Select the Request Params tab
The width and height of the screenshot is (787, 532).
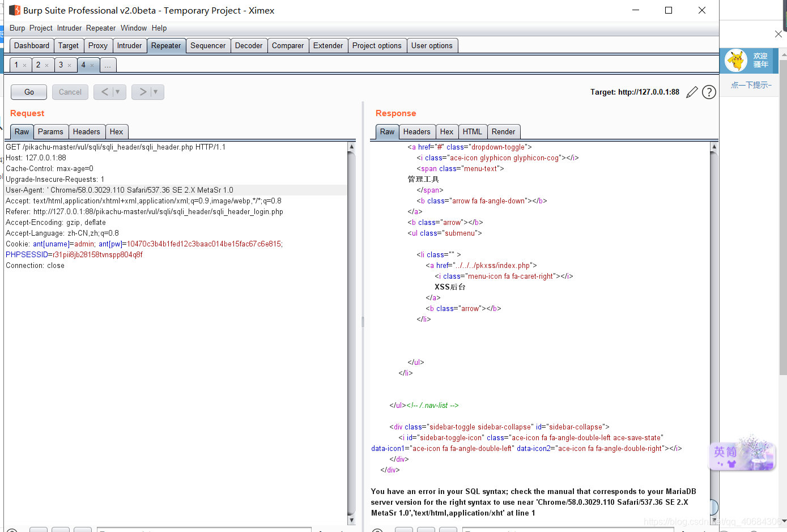click(50, 132)
